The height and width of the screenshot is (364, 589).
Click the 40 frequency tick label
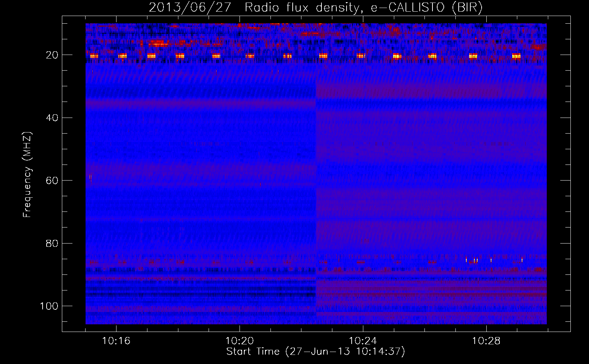point(52,118)
